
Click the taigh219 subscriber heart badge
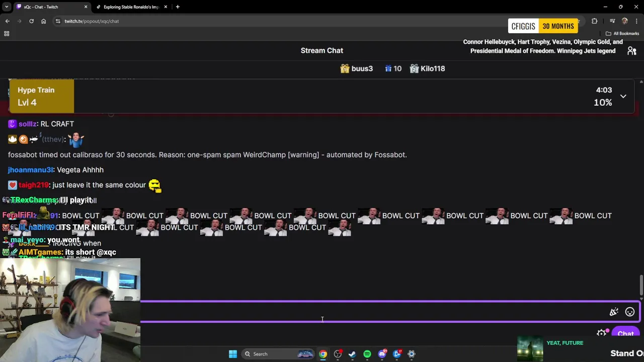[13, 185]
